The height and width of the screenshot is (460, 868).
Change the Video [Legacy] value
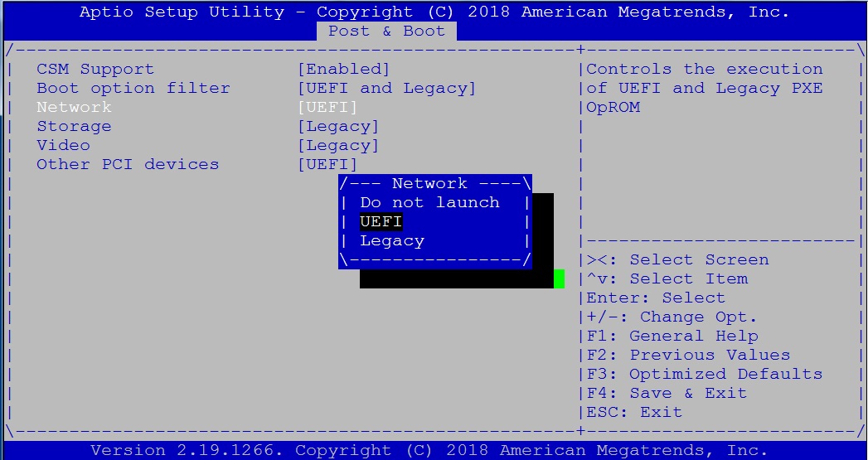click(x=338, y=146)
